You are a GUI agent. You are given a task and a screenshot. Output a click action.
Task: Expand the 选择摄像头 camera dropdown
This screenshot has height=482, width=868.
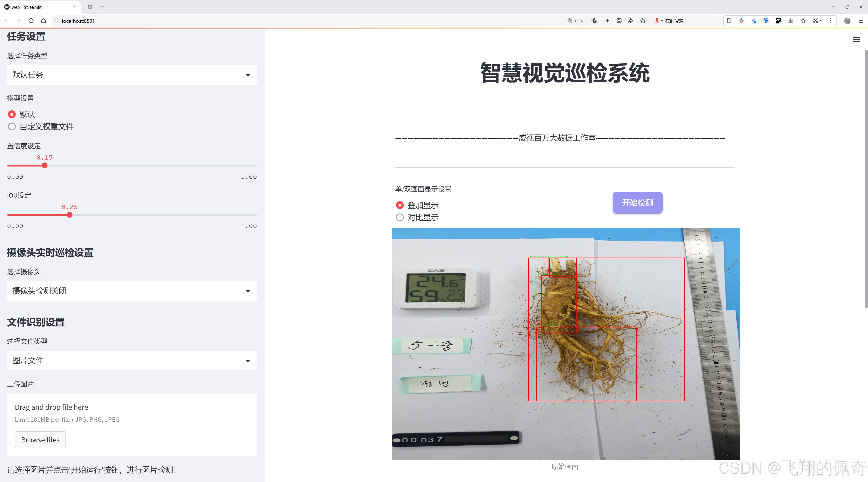pyautogui.click(x=131, y=290)
